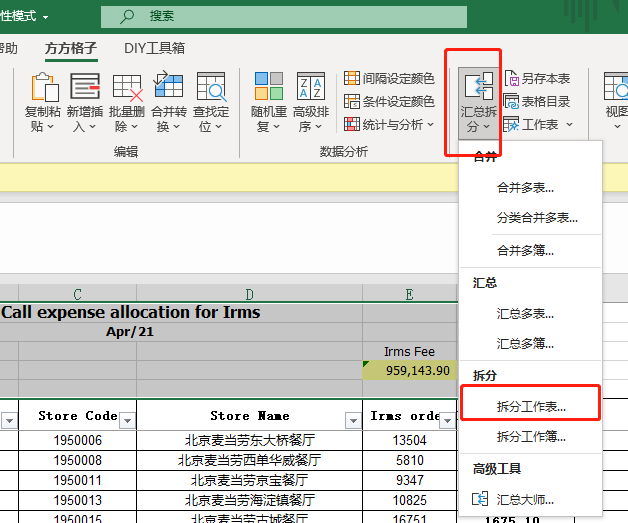Expand the 新增插入 dropdown arrow
This screenshot has height=523, width=628.
[x=93, y=127]
